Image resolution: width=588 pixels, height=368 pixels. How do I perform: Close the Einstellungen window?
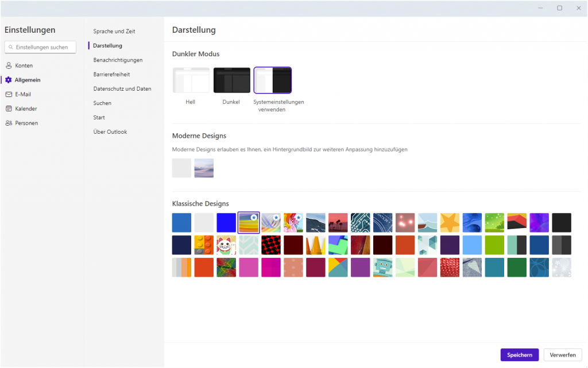pos(579,8)
